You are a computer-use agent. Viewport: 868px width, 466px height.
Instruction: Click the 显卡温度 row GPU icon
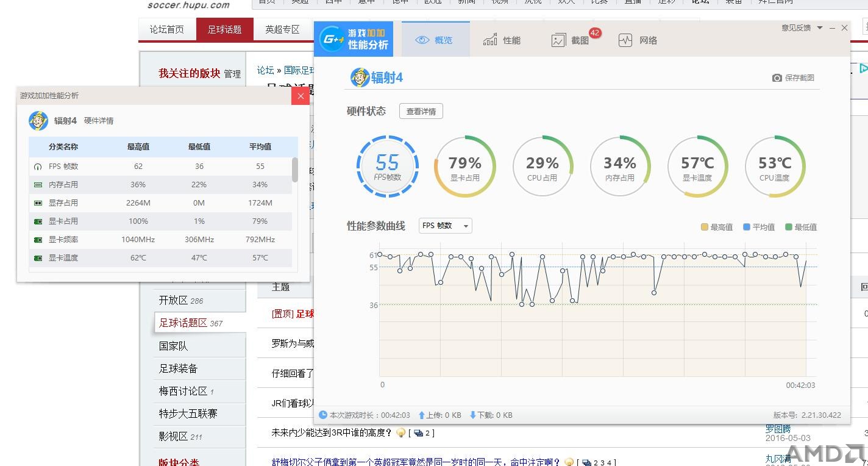coord(38,258)
